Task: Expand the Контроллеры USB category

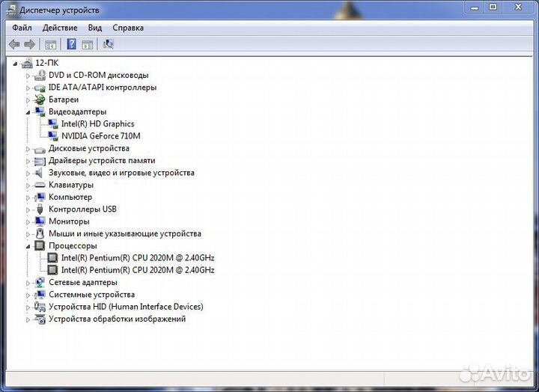Action: coord(28,209)
